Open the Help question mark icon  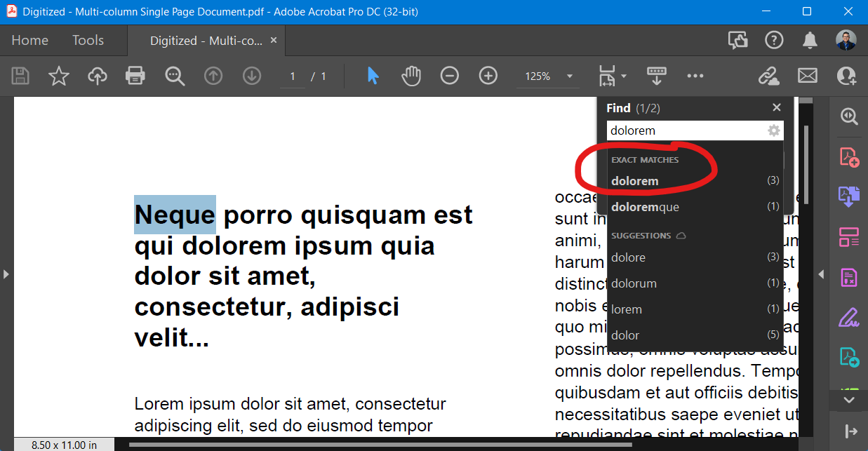tap(774, 40)
